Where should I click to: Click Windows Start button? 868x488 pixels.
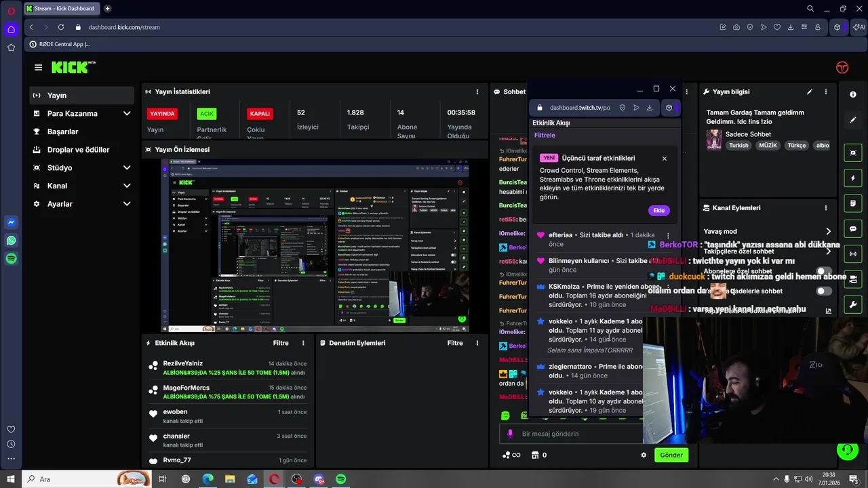point(10,479)
